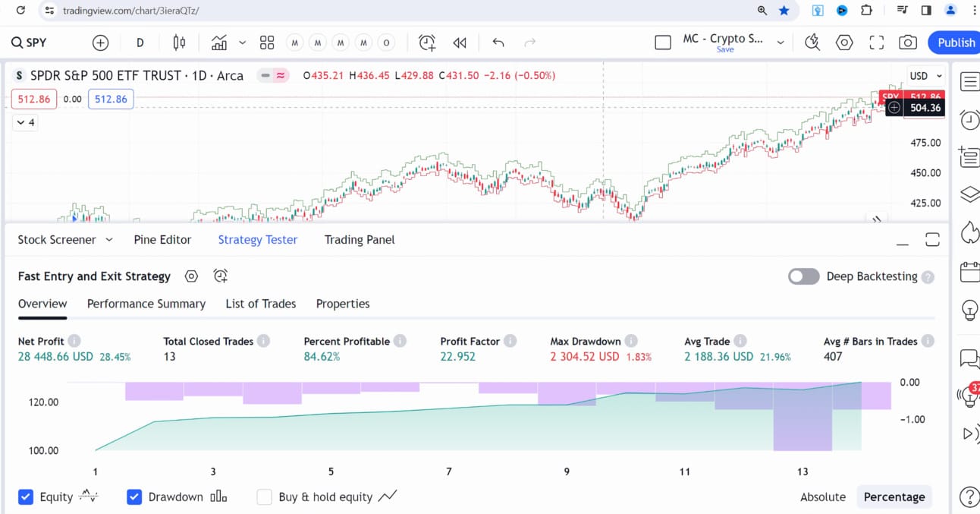Click the blue 512.86 buy price button
This screenshot has width=980, height=514.
point(111,99)
